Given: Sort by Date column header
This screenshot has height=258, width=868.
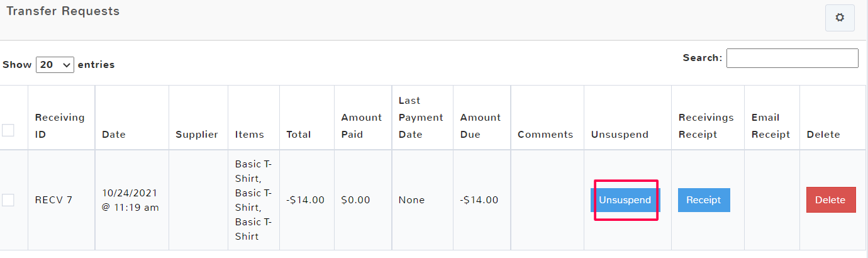Looking at the screenshot, I should 114,134.
